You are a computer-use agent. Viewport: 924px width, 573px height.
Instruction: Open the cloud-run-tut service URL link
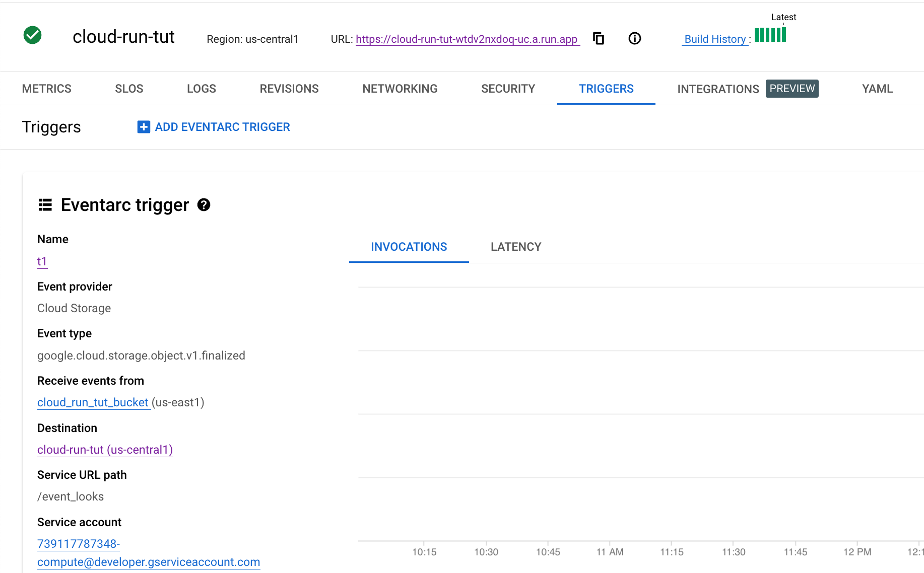467,39
